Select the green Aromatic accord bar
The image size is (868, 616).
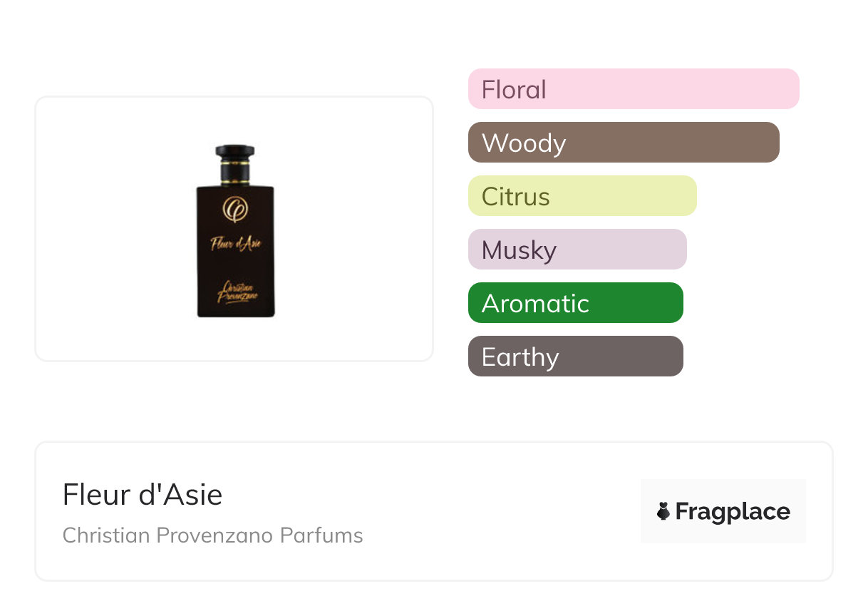click(576, 303)
